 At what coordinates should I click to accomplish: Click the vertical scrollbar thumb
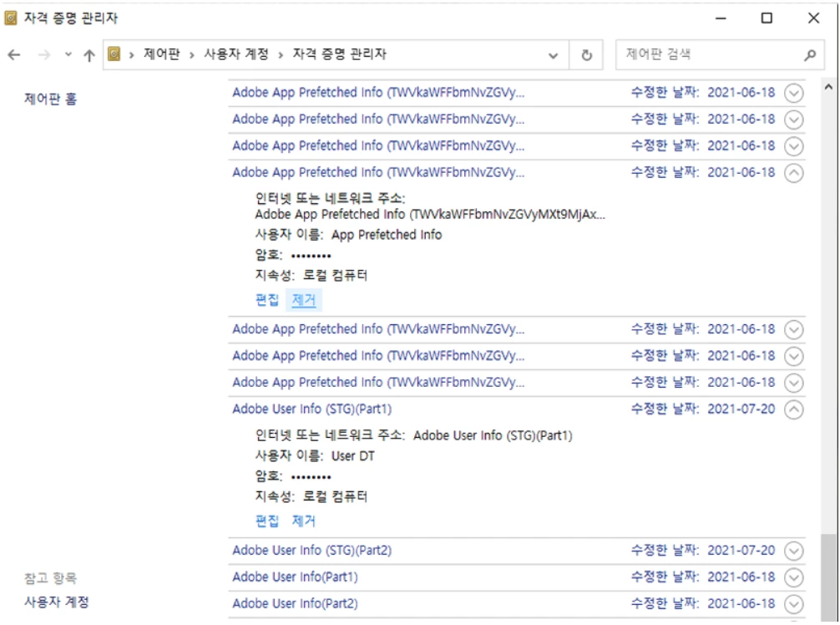829,577
